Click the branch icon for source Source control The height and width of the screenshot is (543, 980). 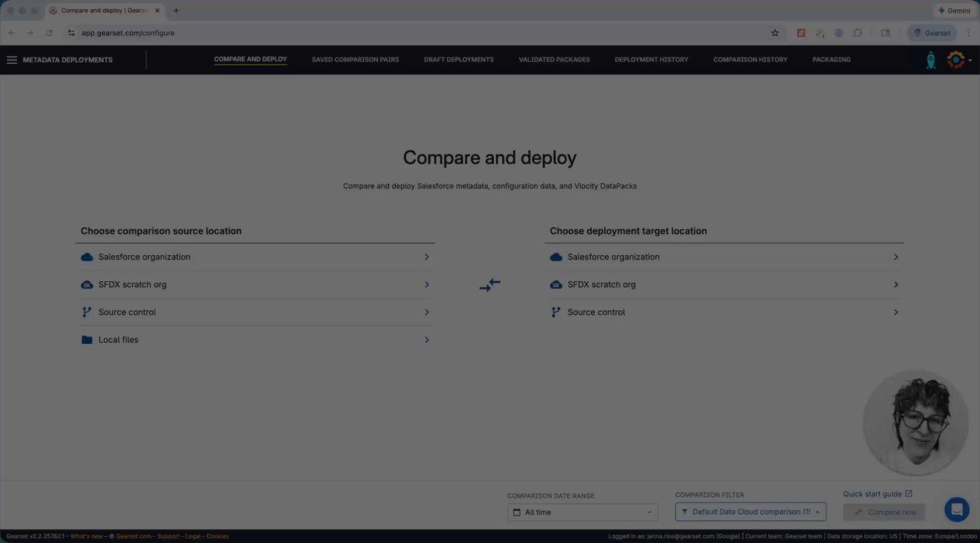pos(87,312)
